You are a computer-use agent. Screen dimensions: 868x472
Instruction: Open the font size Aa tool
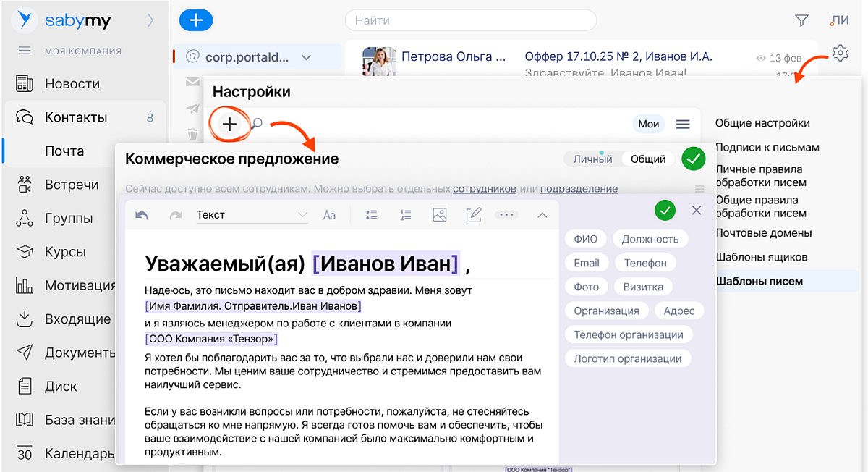coord(329,215)
